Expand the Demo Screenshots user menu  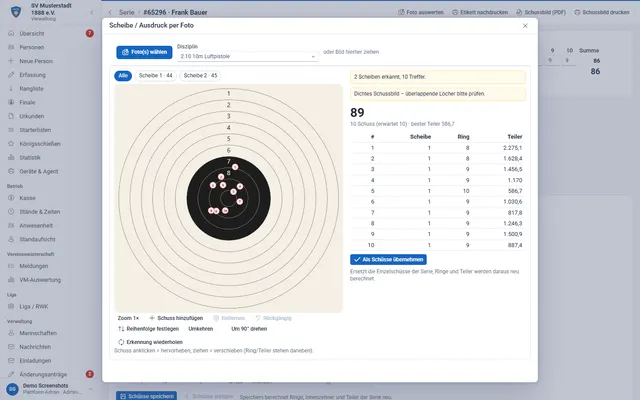pos(91,389)
